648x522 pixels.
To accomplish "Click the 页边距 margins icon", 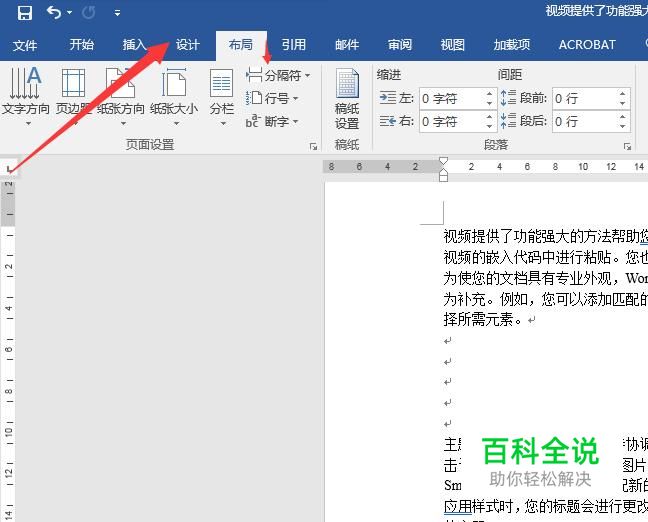I will pos(73,83).
